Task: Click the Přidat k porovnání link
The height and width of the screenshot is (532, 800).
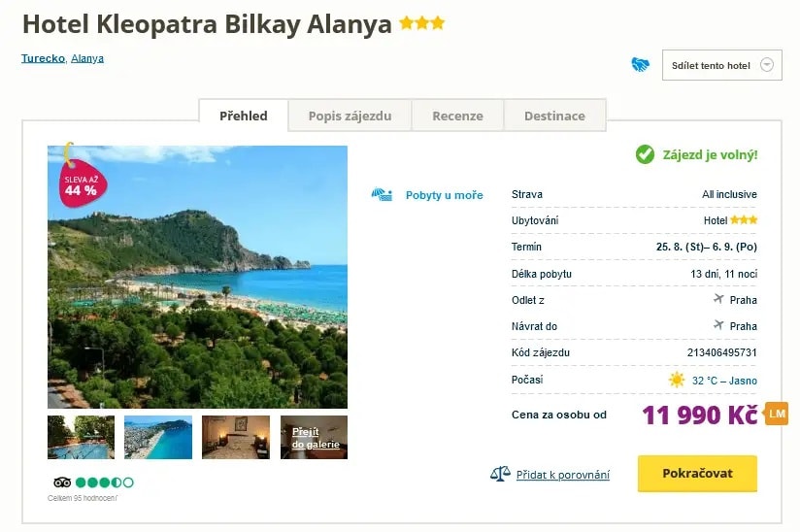Action: point(563,475)
